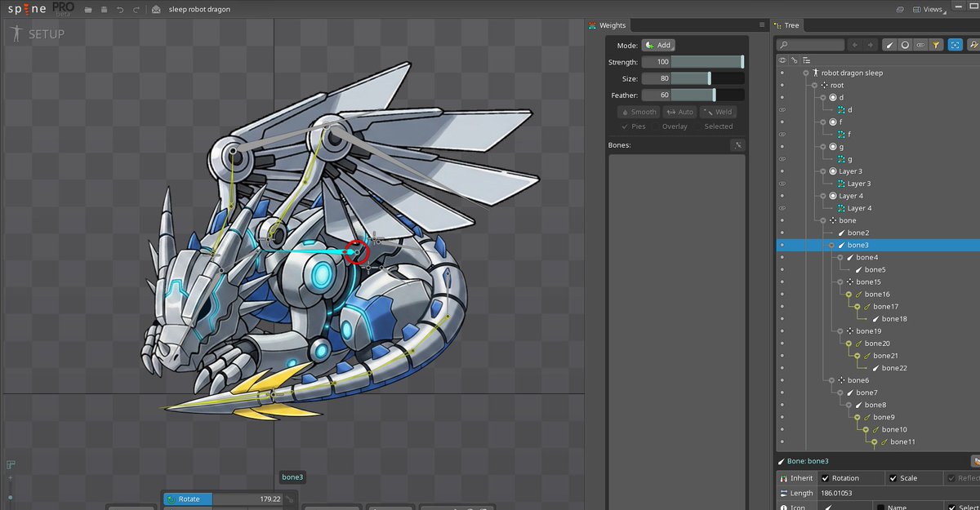Redo the last action

point(136,10)
